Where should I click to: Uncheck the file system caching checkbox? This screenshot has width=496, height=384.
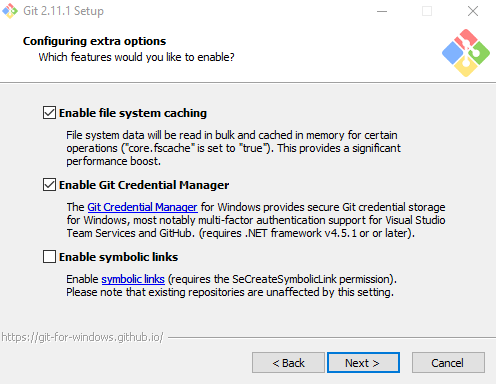pyautogui.click(x=49, y=113)
